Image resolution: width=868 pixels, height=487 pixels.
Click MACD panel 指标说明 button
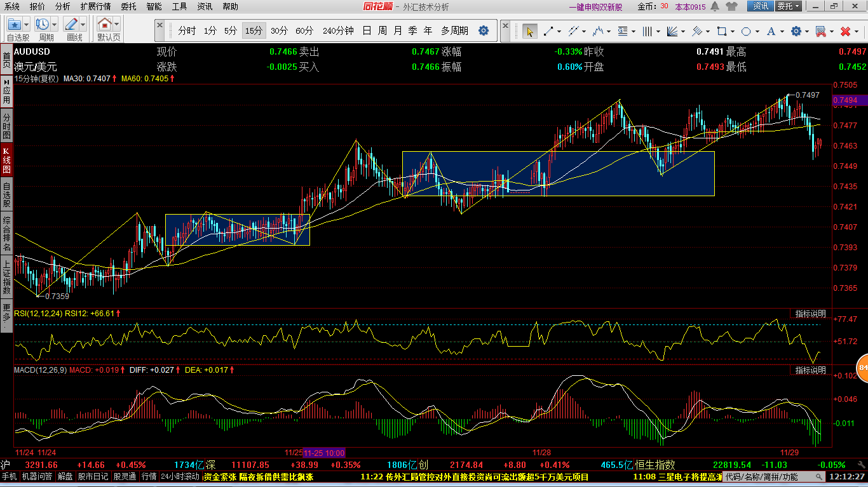coord(811,370)
